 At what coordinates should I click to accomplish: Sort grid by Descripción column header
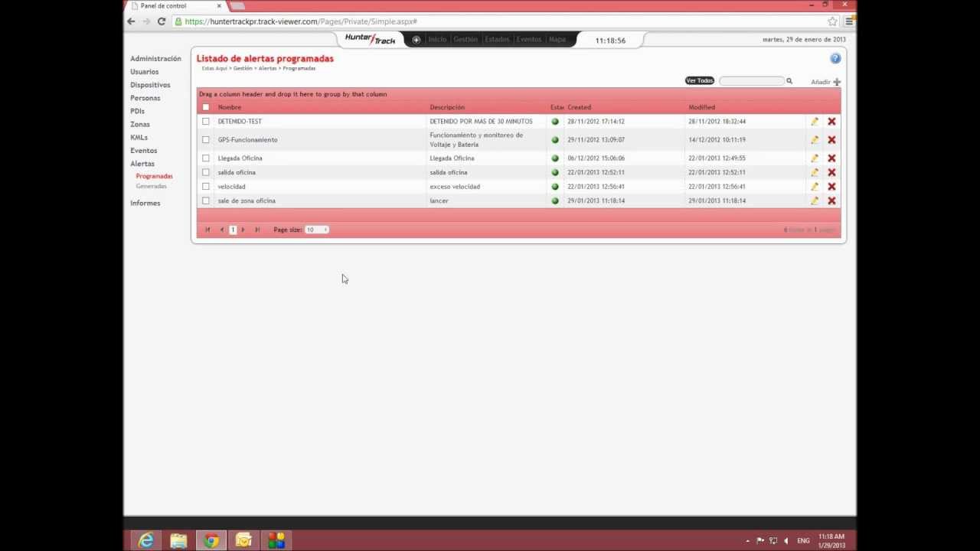pos(447,107)
